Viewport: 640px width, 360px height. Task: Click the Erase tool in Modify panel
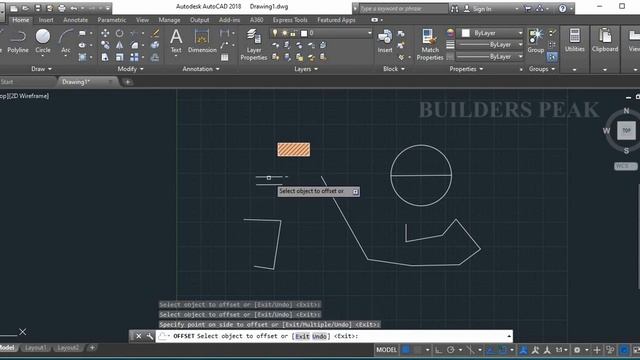(x=155, y=33)
